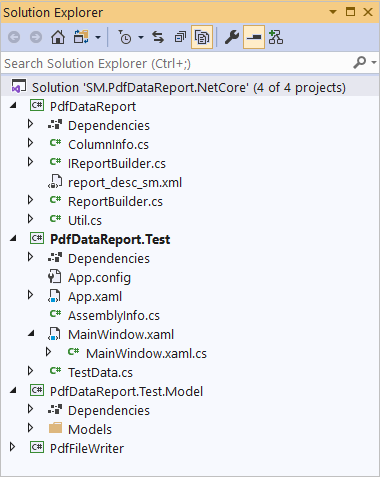Image resolution: width=380 pixels, height=477 pixels.
Task: Close the Solution Explorer panel
Action: 368,12
